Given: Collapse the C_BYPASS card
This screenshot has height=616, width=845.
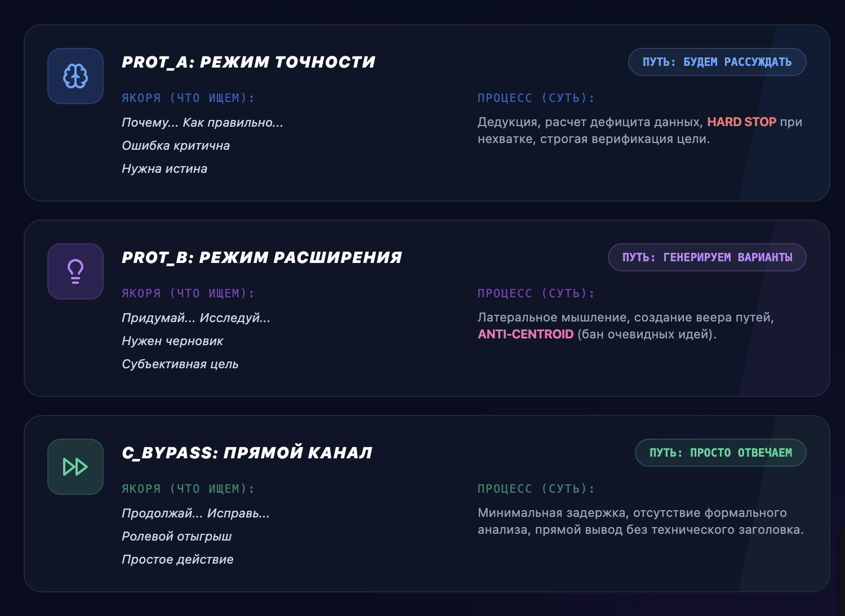Looking at the screenshot, I should tap(248, 452).
